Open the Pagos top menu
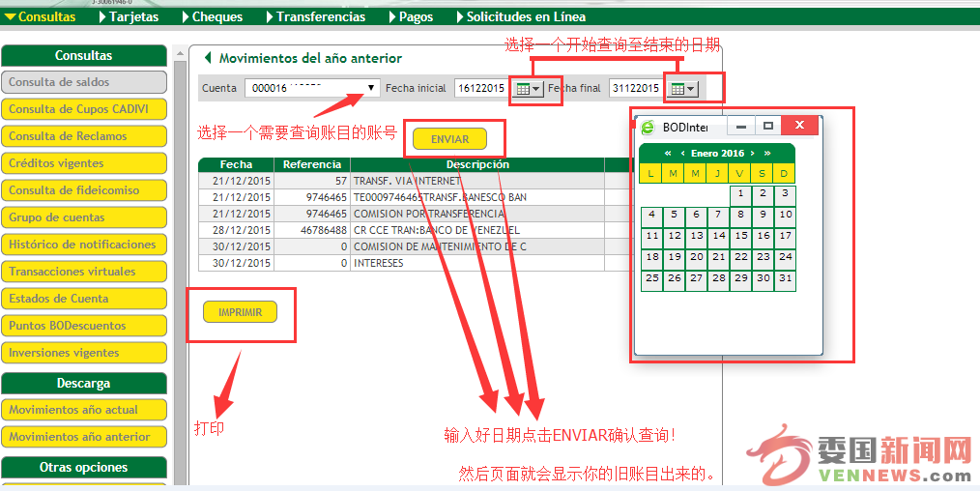980x491 pixels. [412, 16]
